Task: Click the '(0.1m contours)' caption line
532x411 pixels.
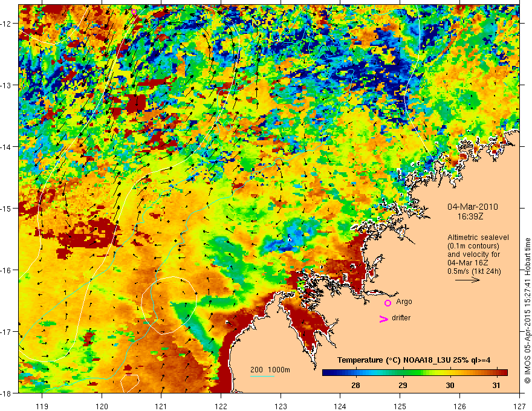Action: pos(473,246)
